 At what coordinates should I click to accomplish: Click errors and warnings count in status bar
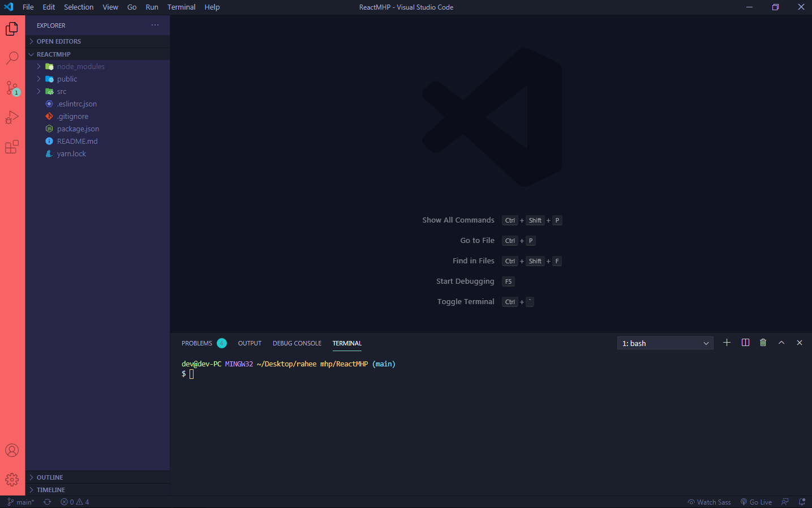pyautogui.click(x=75, y=502)
